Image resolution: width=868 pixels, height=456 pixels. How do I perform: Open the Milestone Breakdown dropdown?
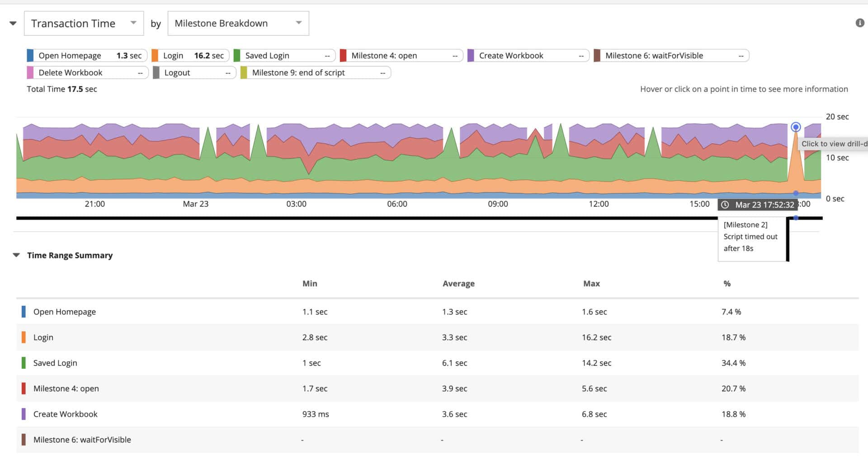pos(238,24)
